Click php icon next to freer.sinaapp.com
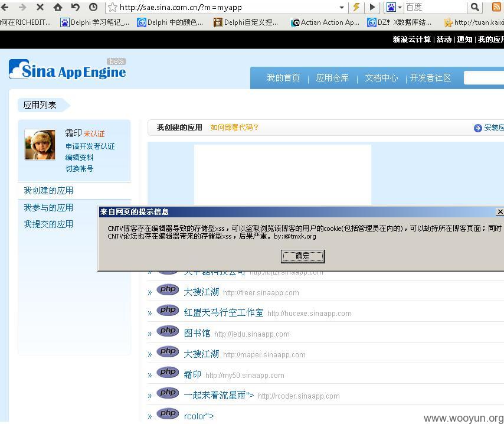Screen dimensions: 504x424 (168, 289)
